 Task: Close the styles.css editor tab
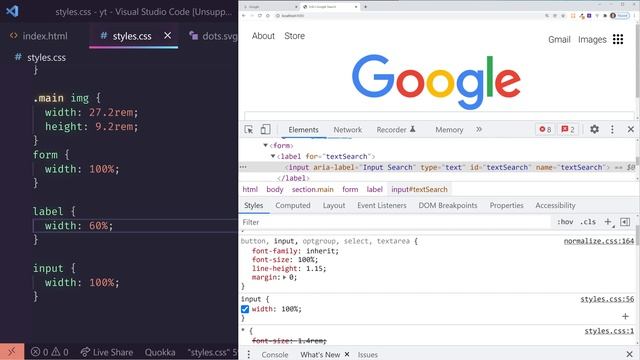167,36
